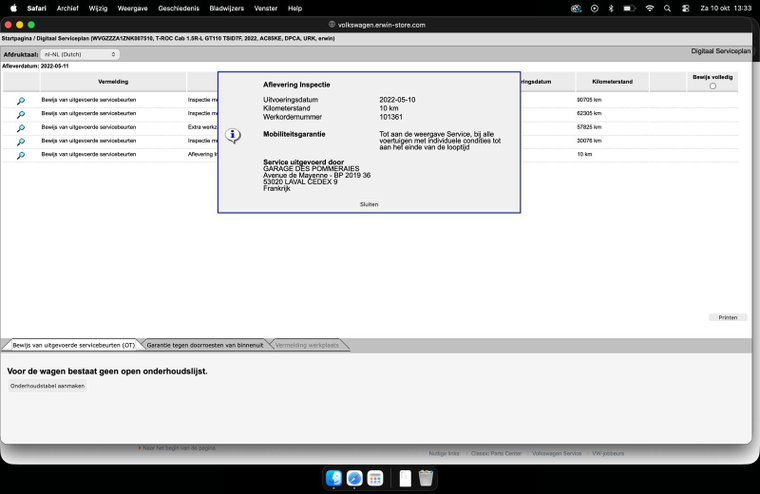
Task: Open details magnifier for 90705 km entry
Action: pyautogui.click(x=21, y=101)
